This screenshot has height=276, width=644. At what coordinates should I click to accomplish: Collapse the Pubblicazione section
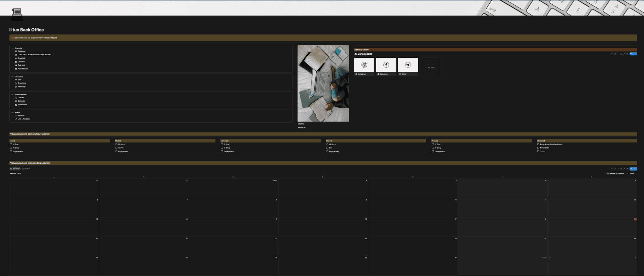pos(13,95)
